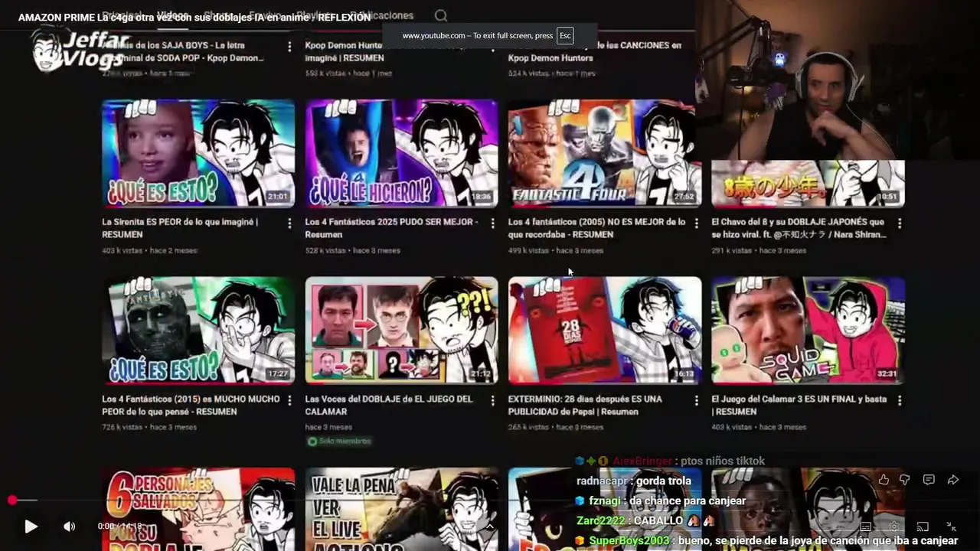
Task: Click the 0:00 / 14:18 time display
Action: point(119,527)
